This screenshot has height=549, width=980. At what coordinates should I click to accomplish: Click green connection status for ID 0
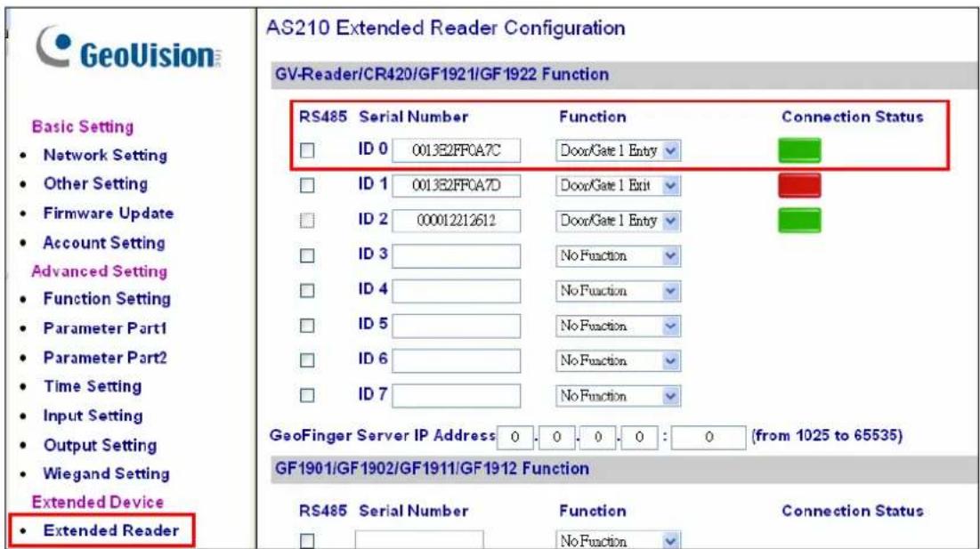pyautogui.click(x=799, y=150)
